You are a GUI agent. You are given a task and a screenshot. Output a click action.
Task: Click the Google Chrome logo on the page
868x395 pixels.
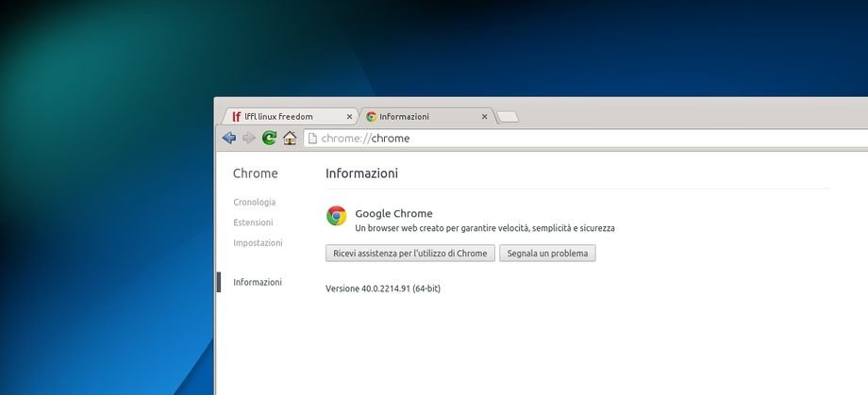(336, 216)
